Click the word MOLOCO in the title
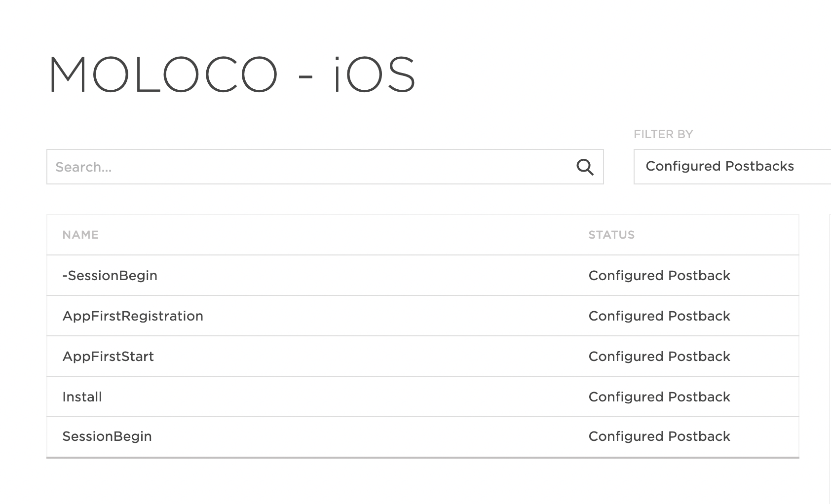 (163, 75)
